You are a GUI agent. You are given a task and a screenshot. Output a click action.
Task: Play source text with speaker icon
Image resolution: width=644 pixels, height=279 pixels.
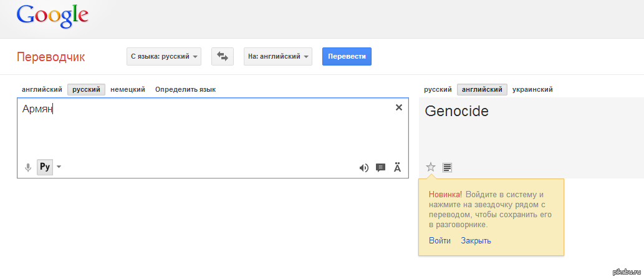[x=364, y=167]
